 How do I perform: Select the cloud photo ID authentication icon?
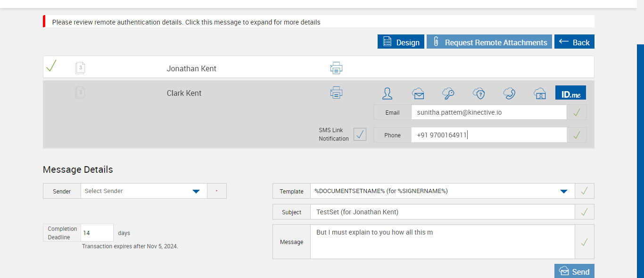pos(539,93)
